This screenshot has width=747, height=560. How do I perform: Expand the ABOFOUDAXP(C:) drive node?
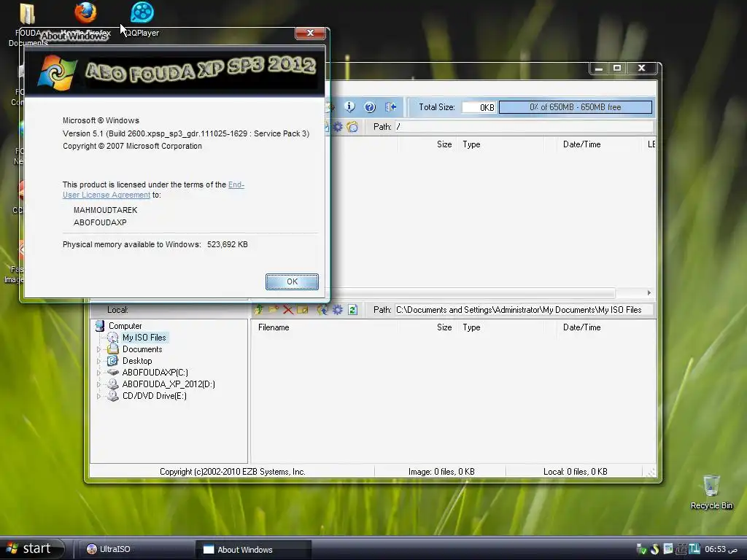tap(99, 373)
